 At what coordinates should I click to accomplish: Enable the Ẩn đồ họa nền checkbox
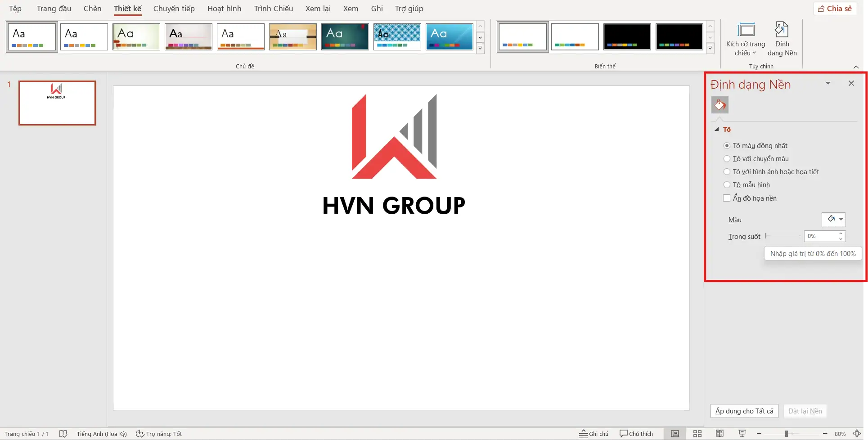pyautogui.click(x=727, y=198)
